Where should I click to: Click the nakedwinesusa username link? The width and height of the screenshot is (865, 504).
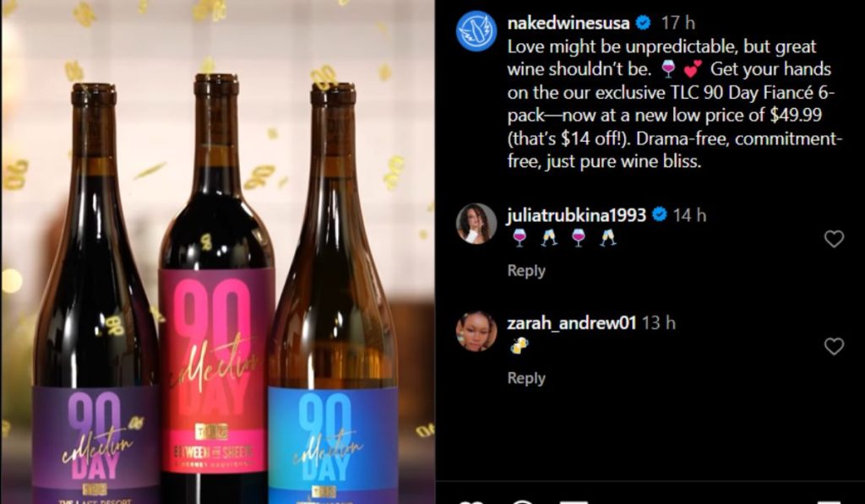point(569,23)
